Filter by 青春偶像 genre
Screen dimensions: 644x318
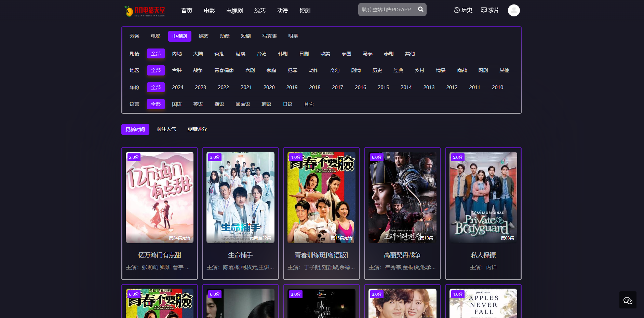point(224,70)
